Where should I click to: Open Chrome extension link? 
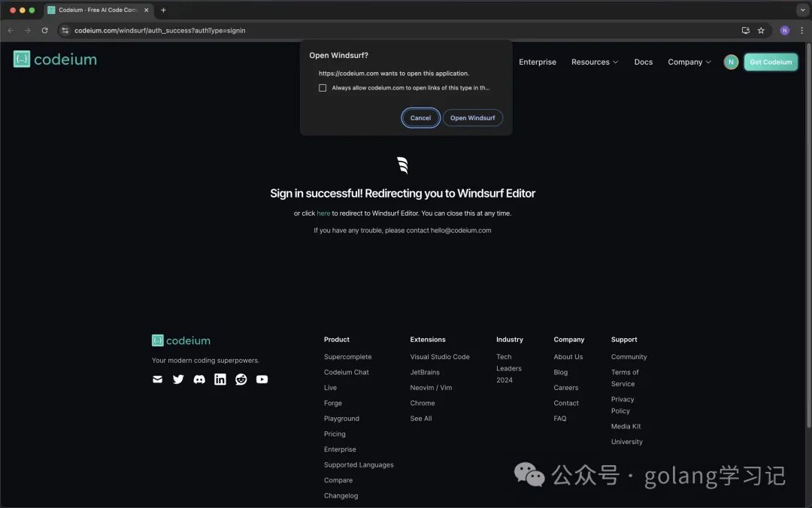pyautogui.click(x=422, y=404)
